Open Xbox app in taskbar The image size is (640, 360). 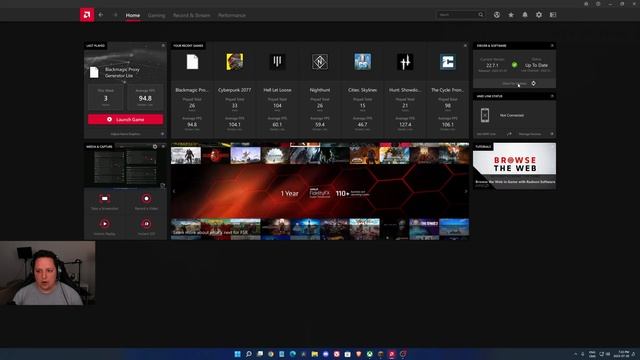pyautogui.click(x=369, y=354)
